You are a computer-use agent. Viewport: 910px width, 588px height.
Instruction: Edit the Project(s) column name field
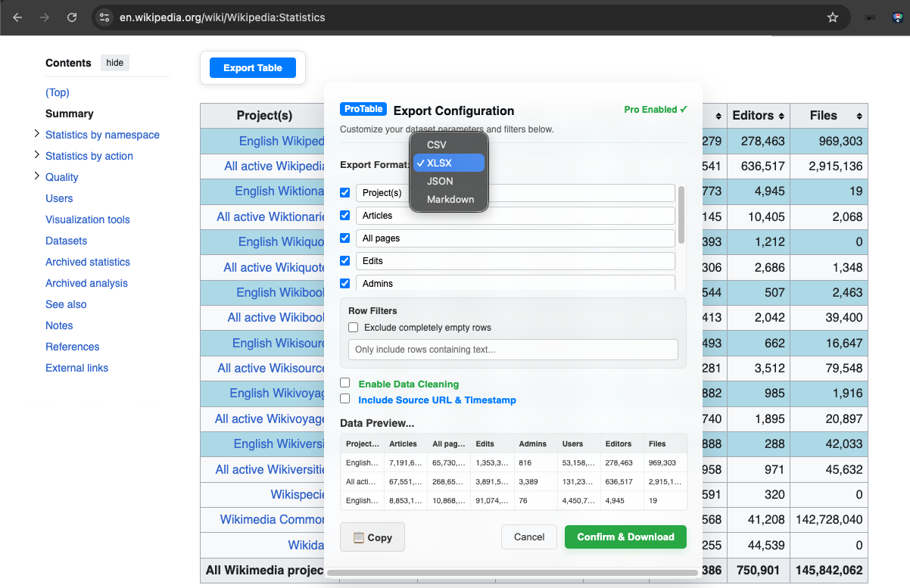click(515, 193)
